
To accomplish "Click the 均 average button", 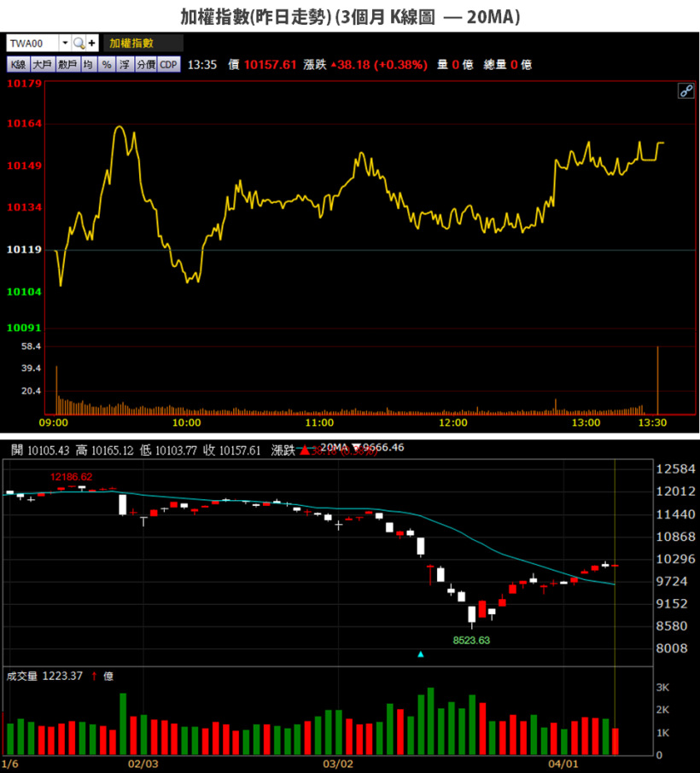I will pyautogui.click(x=89, y=65).
